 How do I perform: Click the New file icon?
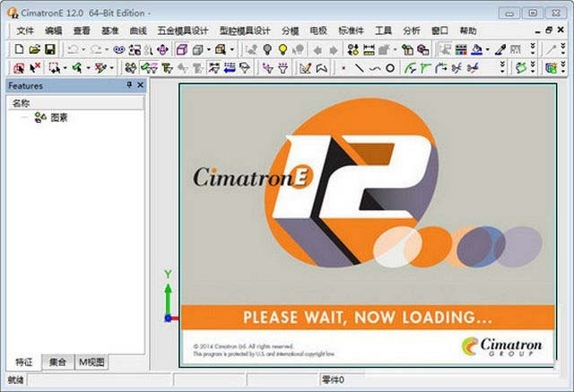18,48
